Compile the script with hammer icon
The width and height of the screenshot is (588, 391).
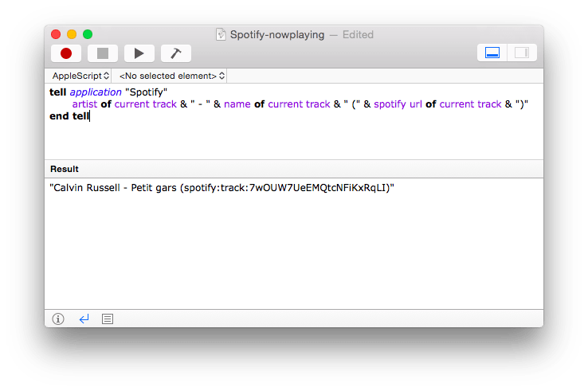(176, 53)
